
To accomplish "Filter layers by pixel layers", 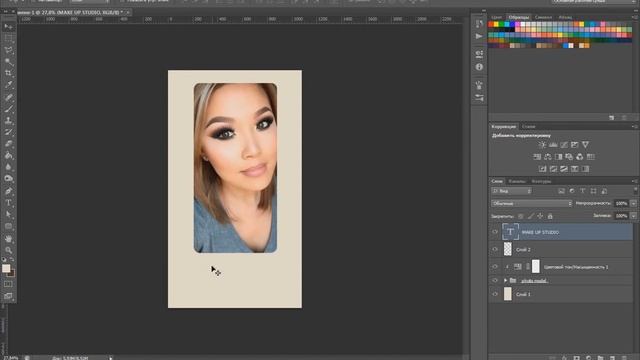I will [561, 191].
